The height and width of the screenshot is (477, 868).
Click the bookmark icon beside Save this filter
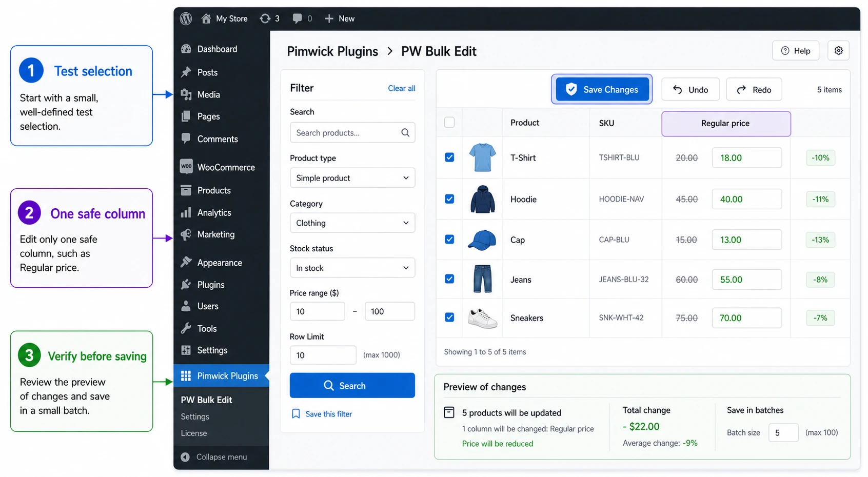[x=296, y=414]
